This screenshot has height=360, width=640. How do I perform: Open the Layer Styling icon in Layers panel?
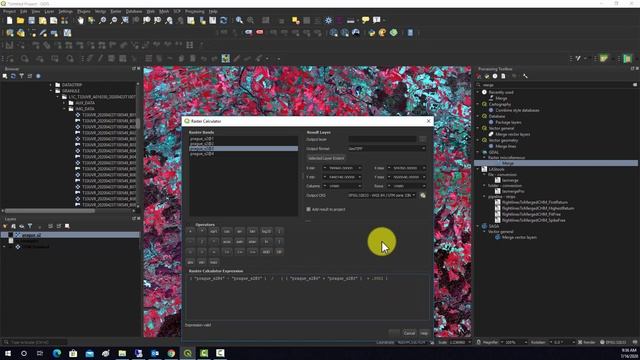tap(5, 226)
